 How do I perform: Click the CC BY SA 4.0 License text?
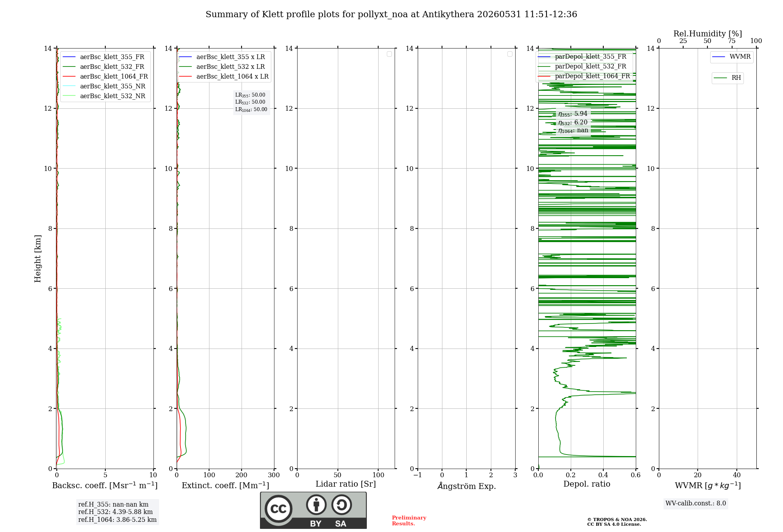pos(614,525)
